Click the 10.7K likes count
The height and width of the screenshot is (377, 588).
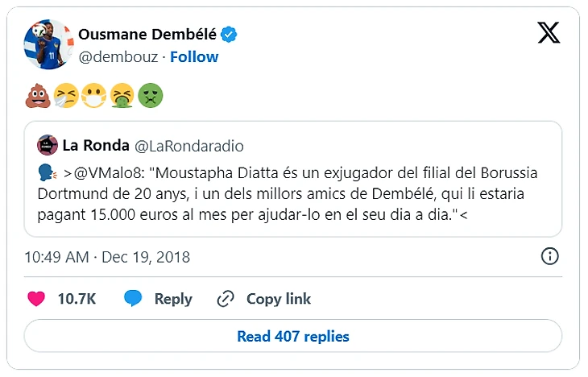[x=77, y=299]
